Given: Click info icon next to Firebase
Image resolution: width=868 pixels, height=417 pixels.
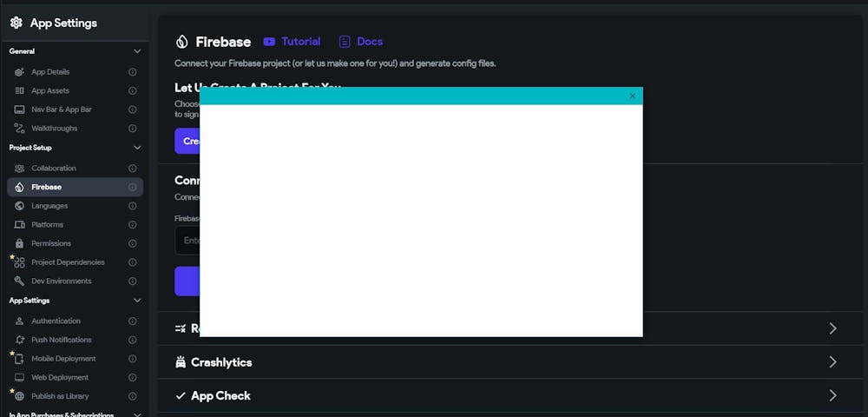Looking at the screenshot, I should [x=132, y=187].
